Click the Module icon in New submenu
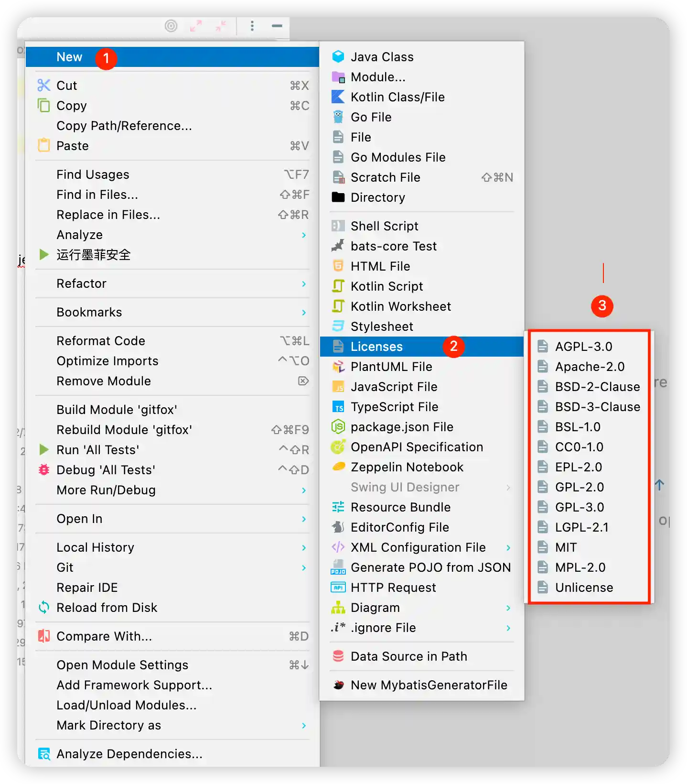 pyautogui.click(x=338, y=77)
